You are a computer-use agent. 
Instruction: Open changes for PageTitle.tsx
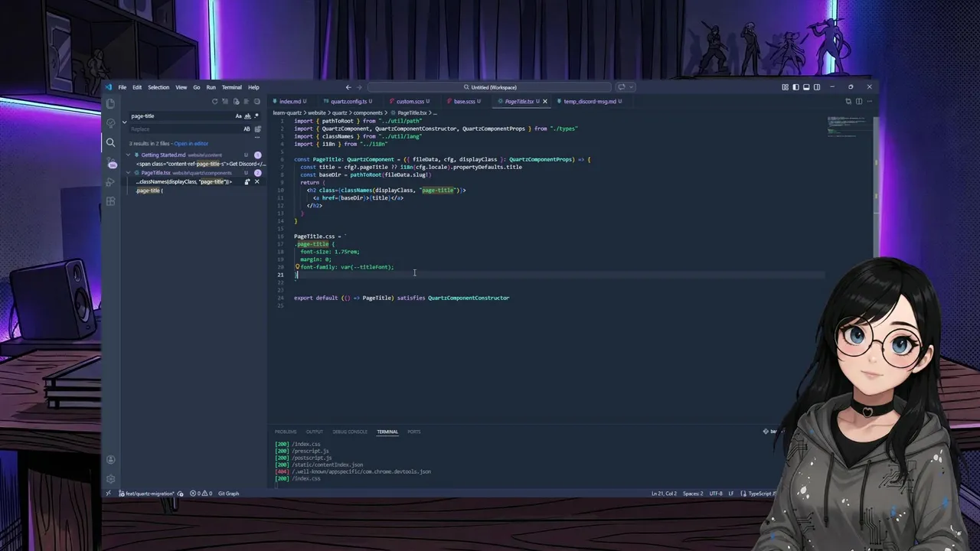848,101
